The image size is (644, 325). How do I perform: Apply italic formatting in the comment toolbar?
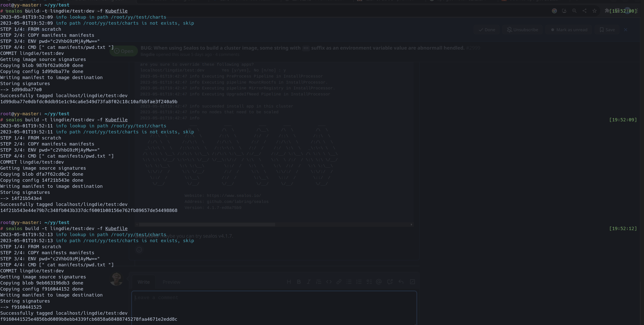pyautogui.click(x=309, y=282)
